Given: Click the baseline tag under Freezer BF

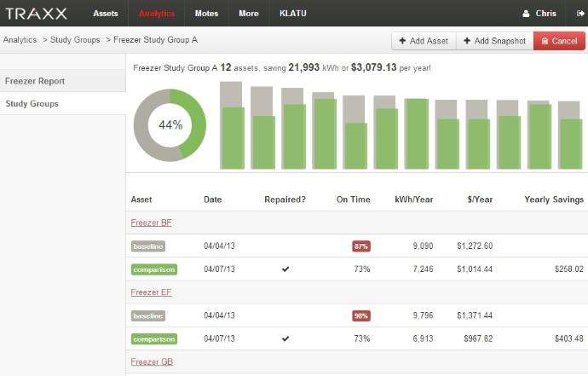Looking at the screenshot, I should coord(147,246).
